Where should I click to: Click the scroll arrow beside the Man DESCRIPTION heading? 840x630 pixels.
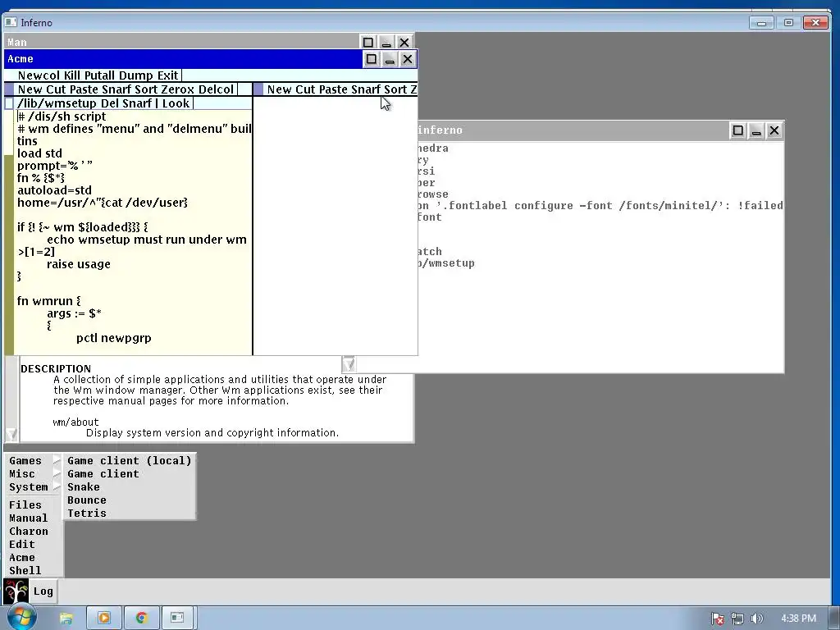(349, 364)
